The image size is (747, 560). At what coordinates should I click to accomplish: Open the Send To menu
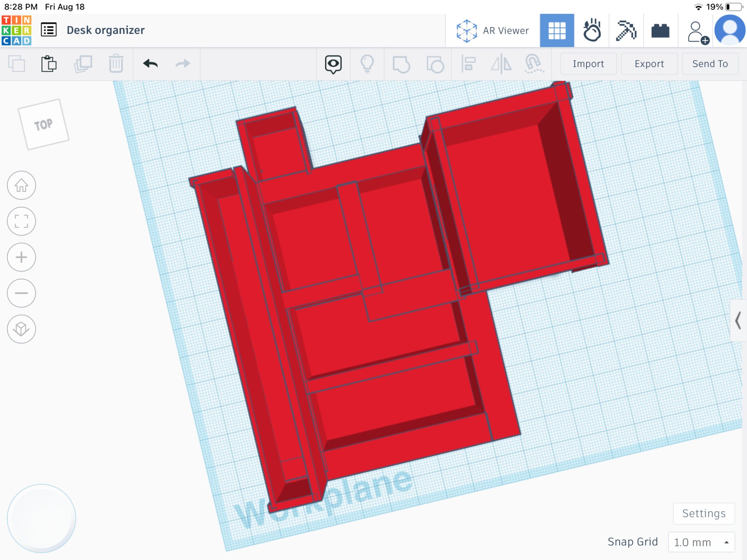tap(710, 64)
